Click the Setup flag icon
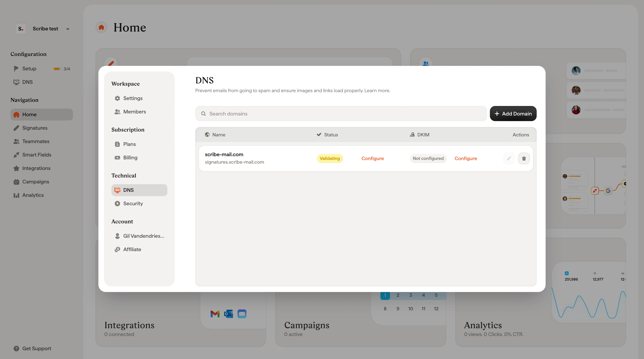The width and height of the screenshot is (644, 359). click(16, 68)
